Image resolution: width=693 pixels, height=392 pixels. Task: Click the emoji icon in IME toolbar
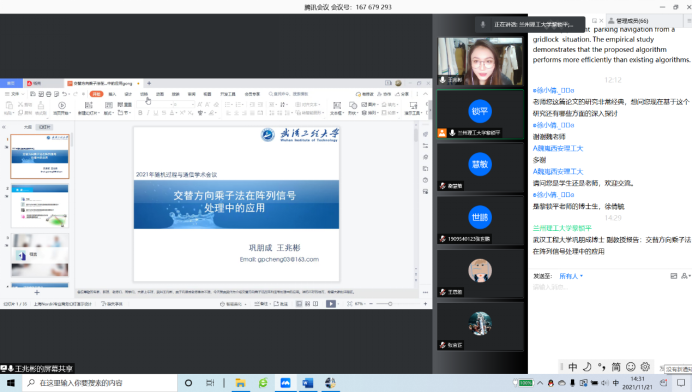(x=631, y=367)
